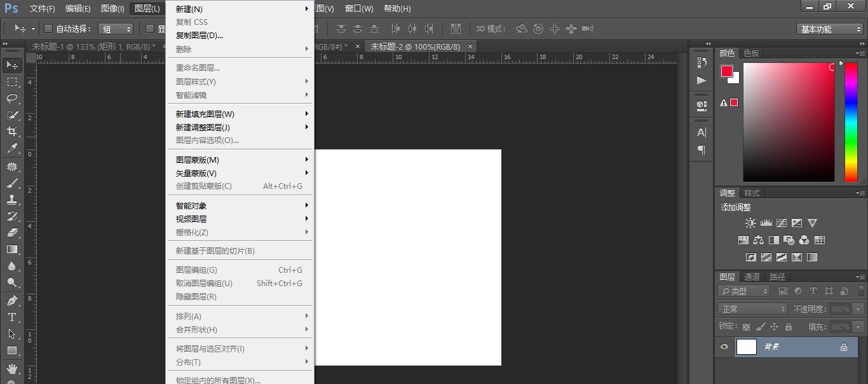Select the Pen tool
868x384 pixels.
(x=12, y=300)
